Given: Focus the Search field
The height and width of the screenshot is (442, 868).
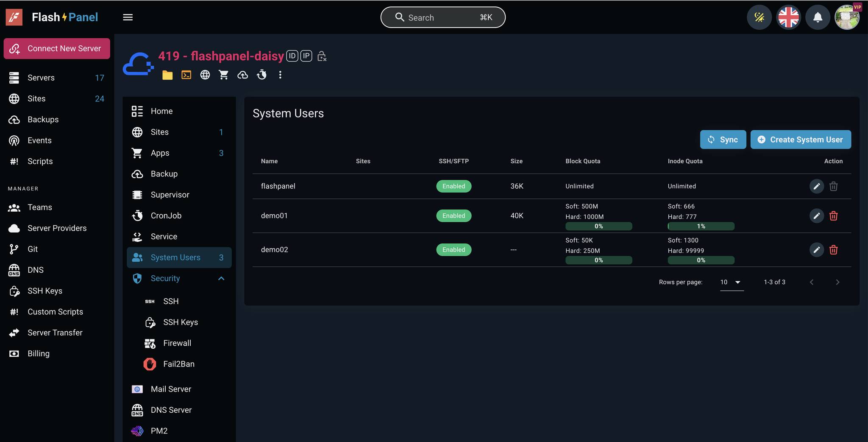Looking at the screenshot, I should tap(443, 17).
